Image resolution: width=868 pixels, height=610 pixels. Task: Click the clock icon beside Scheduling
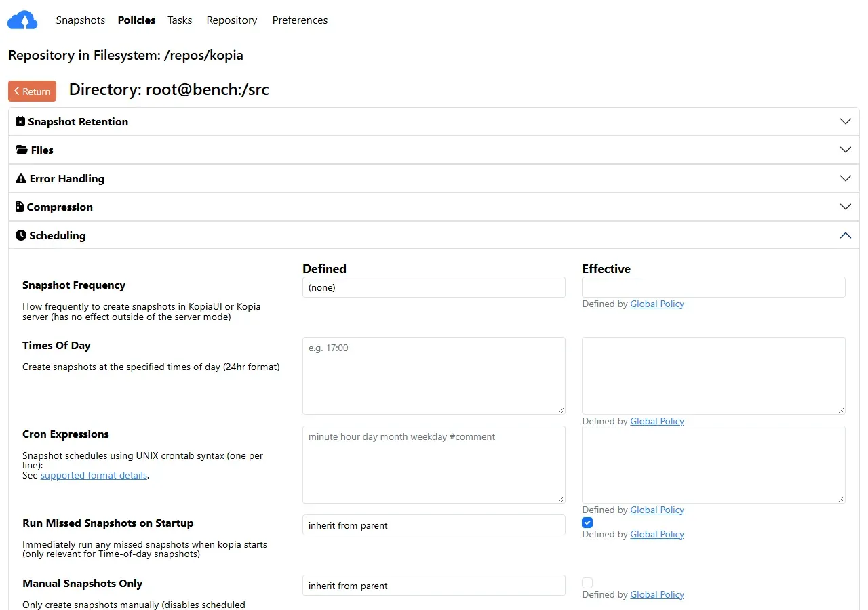click(21, 235)
